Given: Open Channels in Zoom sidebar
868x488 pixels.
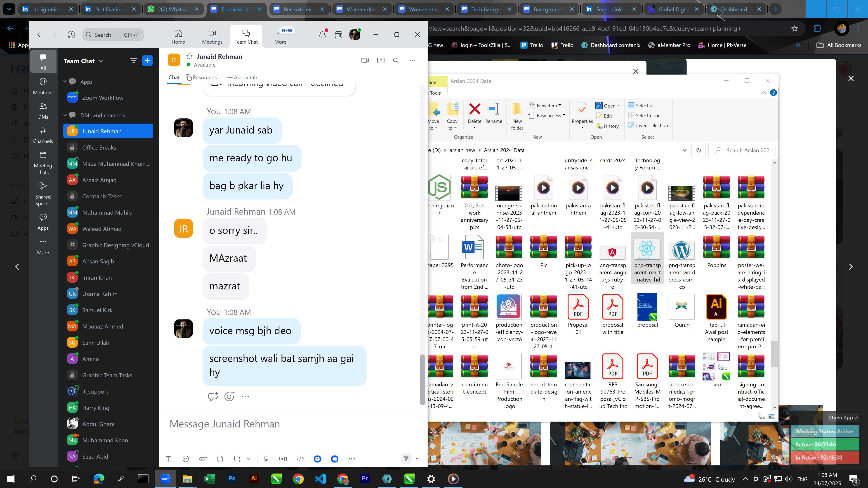Looking at the screenshot, I should tap(43, 135).
